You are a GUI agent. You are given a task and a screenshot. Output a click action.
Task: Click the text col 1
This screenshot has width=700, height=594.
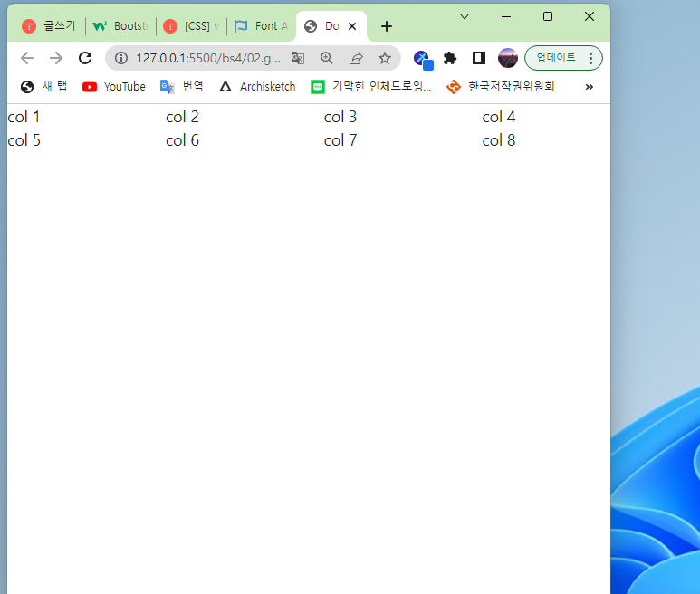24,117
